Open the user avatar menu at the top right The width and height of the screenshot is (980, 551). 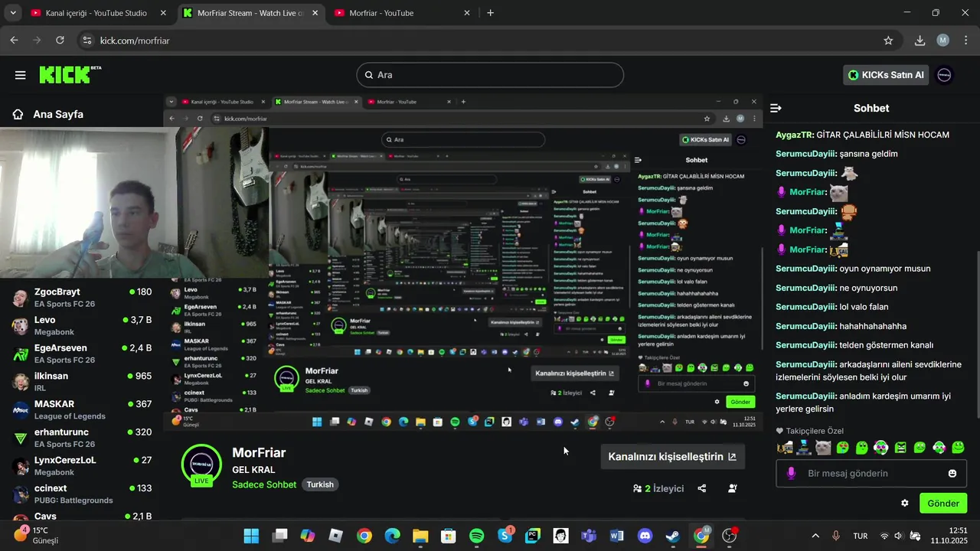click(x=945, y=75)
